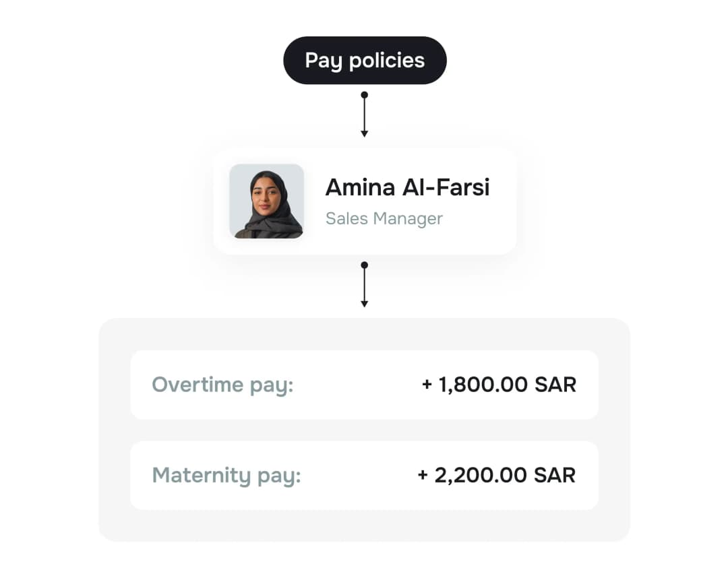Click the plus sign before 1,800.00

pos(427,385)
